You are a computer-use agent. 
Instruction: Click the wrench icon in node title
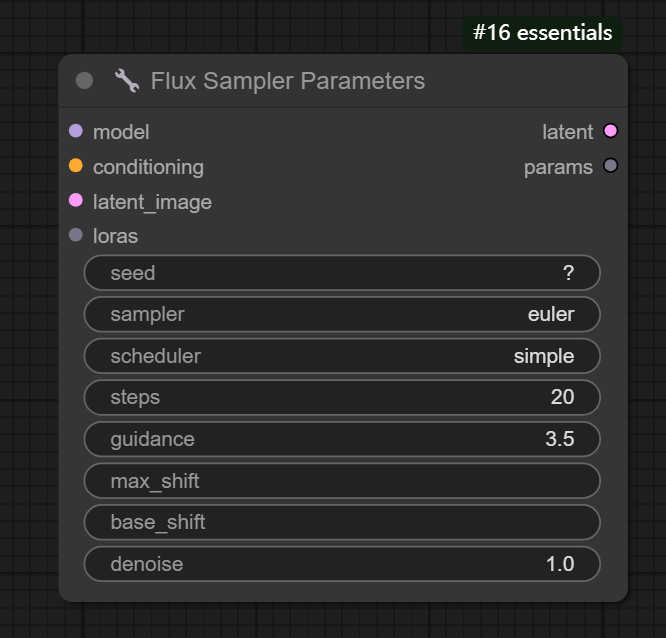coord(127,81)
